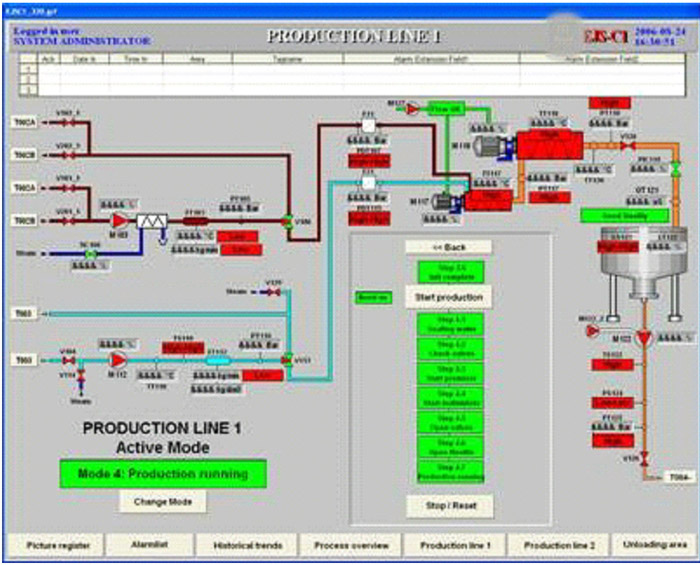Click the Mode 4: Production running banner
The height and width of the screenshot is (565, 700).
click(x=163, y=474)
